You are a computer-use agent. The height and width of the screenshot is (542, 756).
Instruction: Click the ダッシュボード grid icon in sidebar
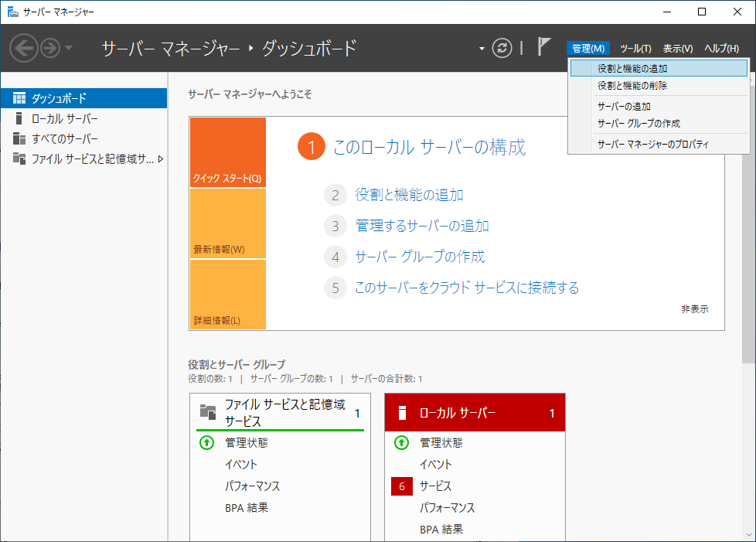[x=19, y=98]
